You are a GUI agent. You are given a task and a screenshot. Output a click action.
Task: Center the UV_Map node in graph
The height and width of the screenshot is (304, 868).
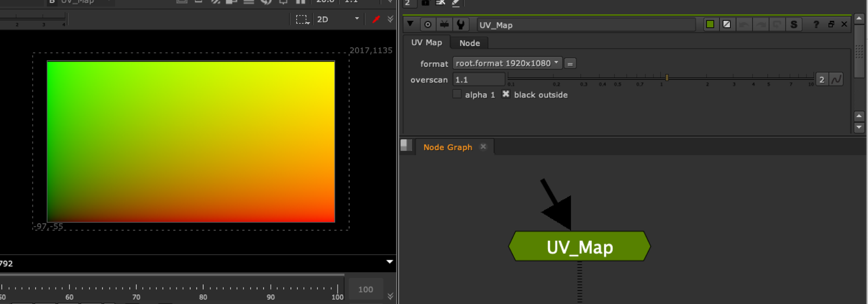pyautogui.click(x=427, y=24)
